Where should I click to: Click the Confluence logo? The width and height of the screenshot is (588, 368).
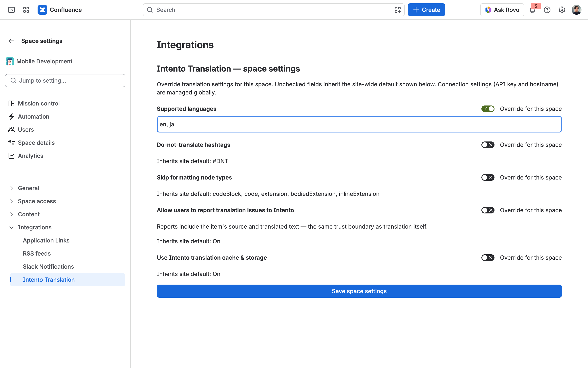point(42,10)
